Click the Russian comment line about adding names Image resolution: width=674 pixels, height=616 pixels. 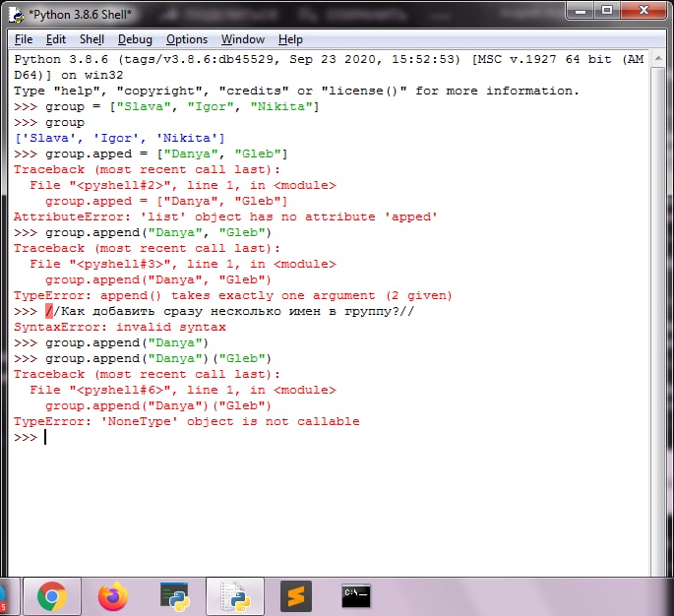(214, 311)
